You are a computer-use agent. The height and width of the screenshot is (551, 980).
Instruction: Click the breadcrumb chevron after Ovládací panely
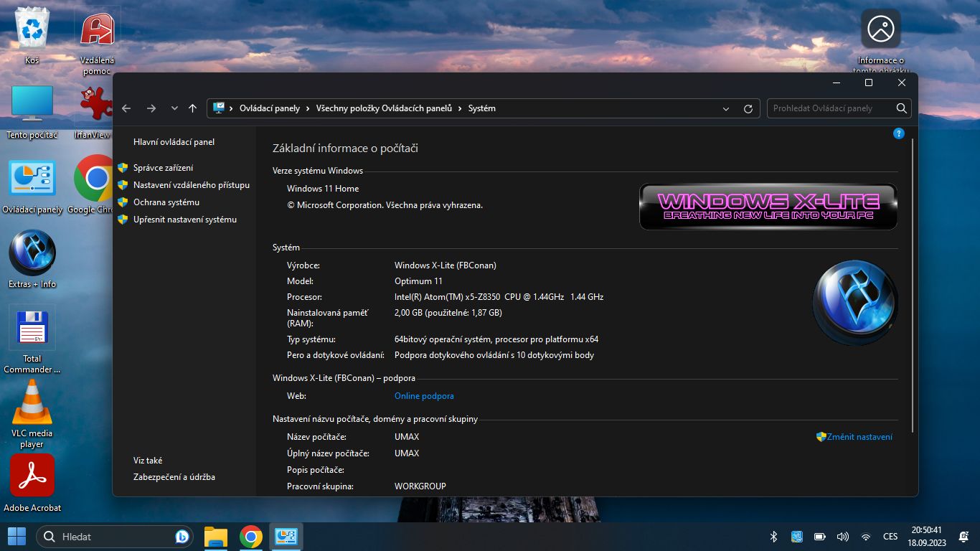point(308,108)
